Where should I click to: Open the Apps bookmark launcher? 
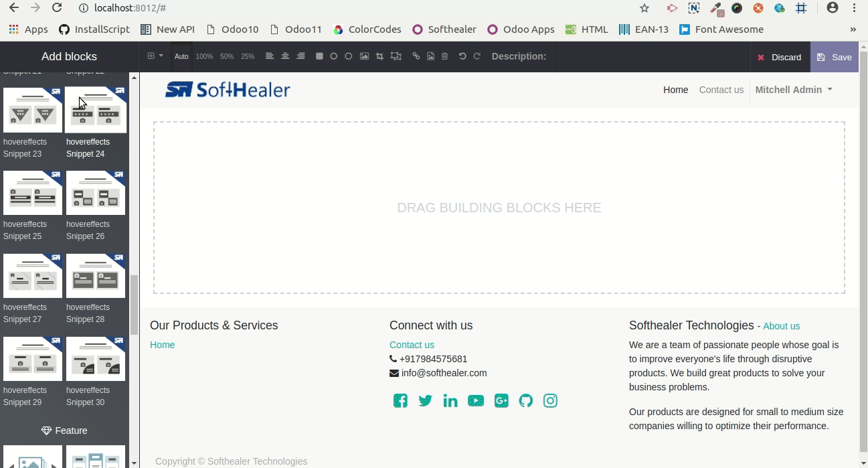28,29
